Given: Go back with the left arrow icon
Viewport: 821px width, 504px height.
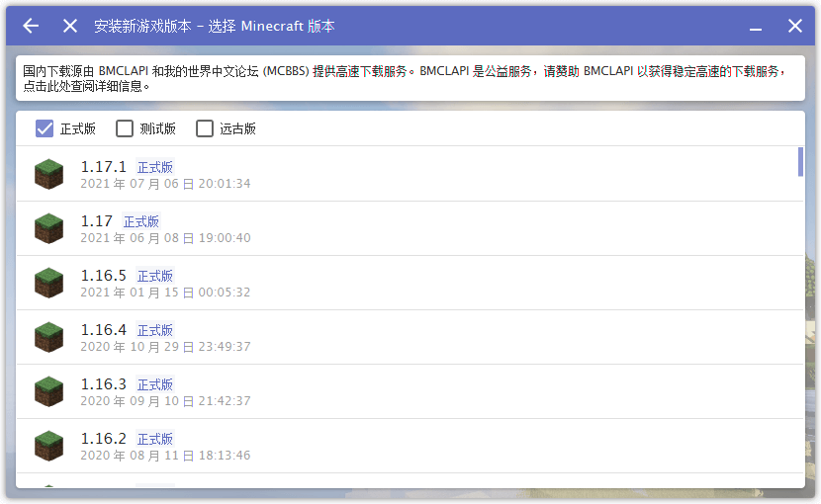Looking at the screenshot, I should tap(31, 26).
